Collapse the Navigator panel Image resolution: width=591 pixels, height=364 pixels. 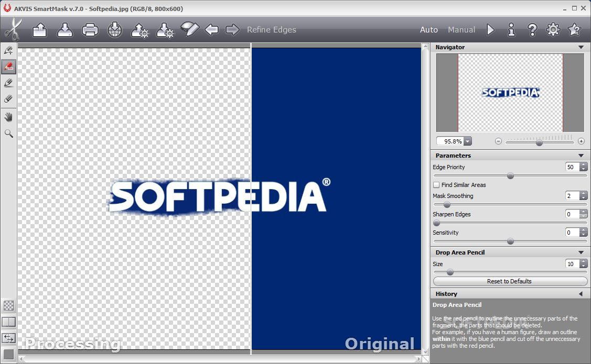point(581,47)
